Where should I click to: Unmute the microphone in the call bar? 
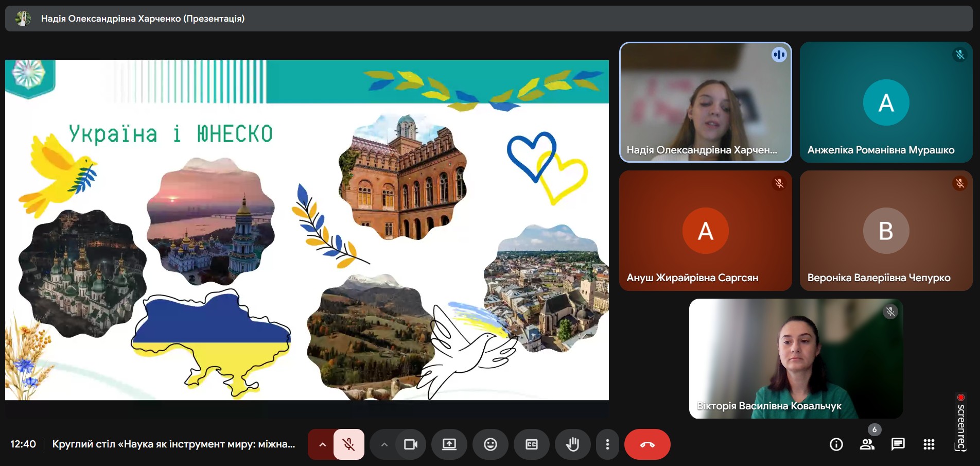[x=349, y=444]
